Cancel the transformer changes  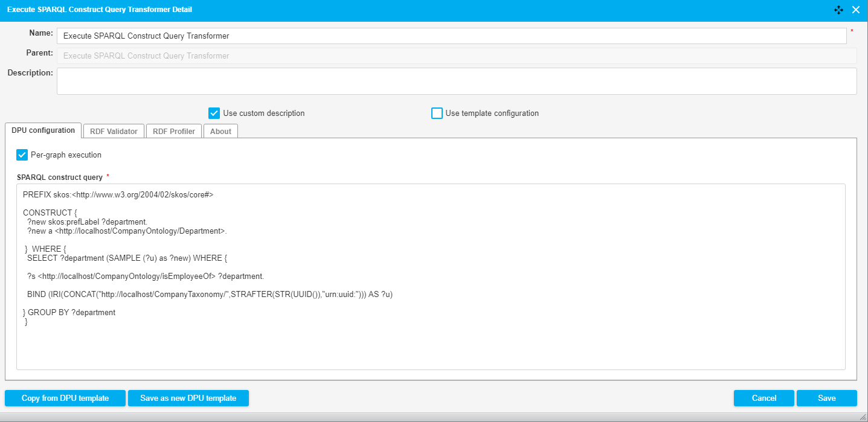point(764,398)
